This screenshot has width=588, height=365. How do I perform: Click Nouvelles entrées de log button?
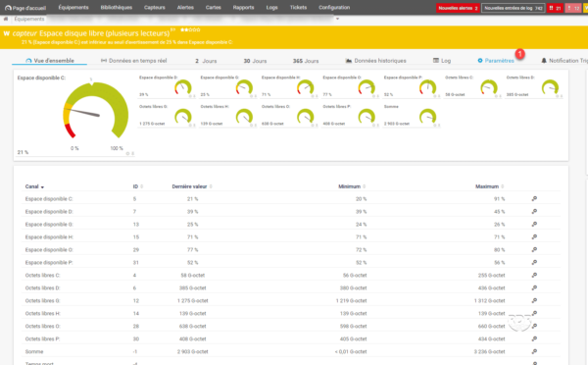514,8
